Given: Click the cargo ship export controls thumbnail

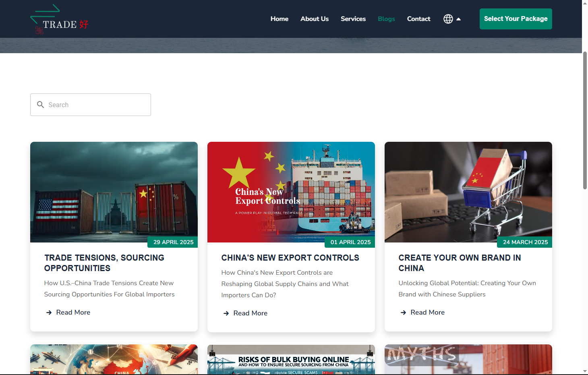Looking at the screenshot, I should pyautogui.click(x=291, y=192).
